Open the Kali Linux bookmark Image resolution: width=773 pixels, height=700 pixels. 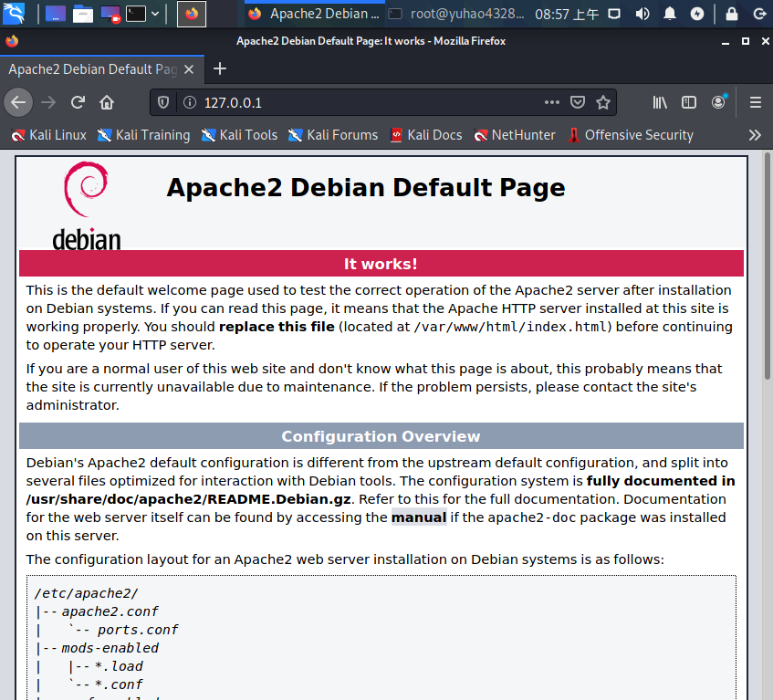tap(48, 135)
